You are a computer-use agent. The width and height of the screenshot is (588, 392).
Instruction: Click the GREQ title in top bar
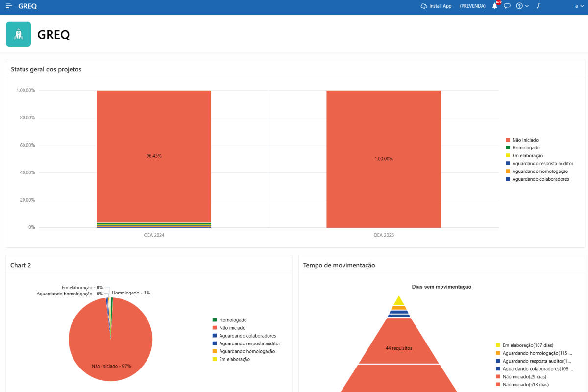point(27,6)
